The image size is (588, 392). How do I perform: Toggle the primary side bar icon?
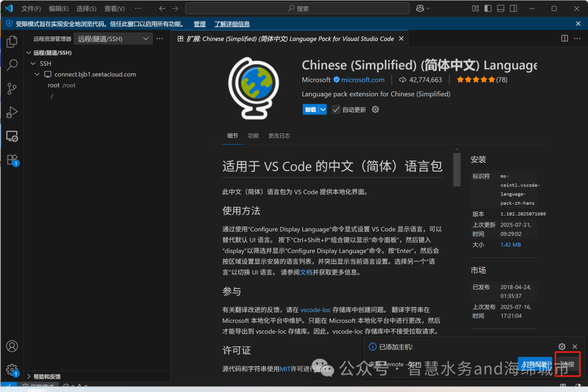tap(488, 8)
